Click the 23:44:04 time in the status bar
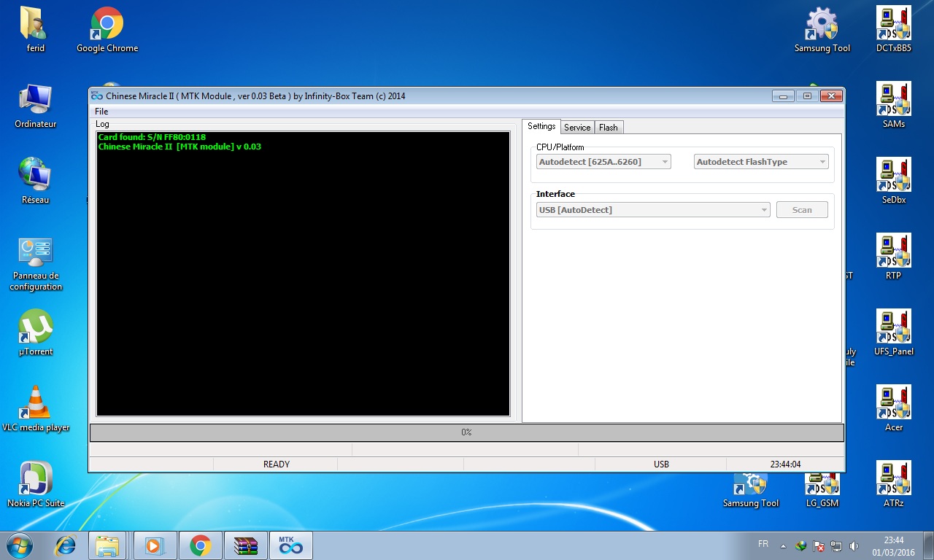934x560 pixels. 785,464
